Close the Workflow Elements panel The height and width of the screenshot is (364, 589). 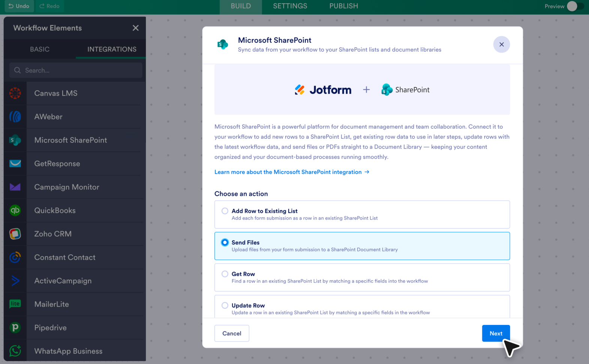click(x=135, y=28)
